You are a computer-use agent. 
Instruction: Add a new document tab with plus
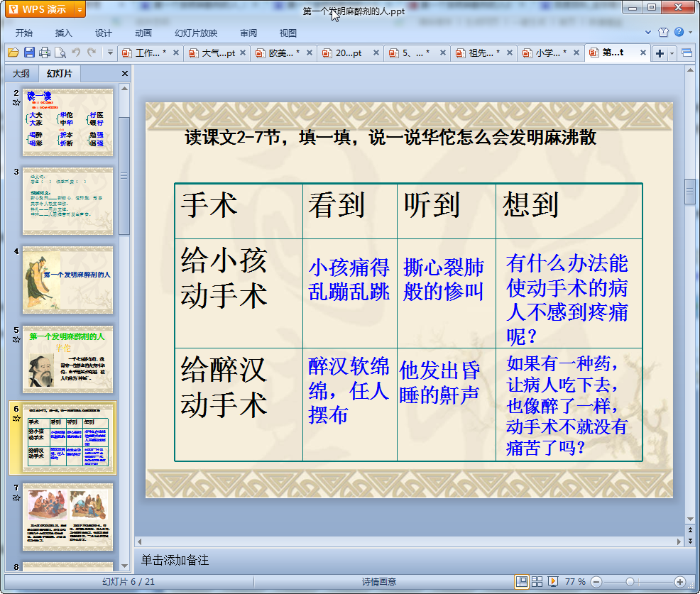point(660,53)
